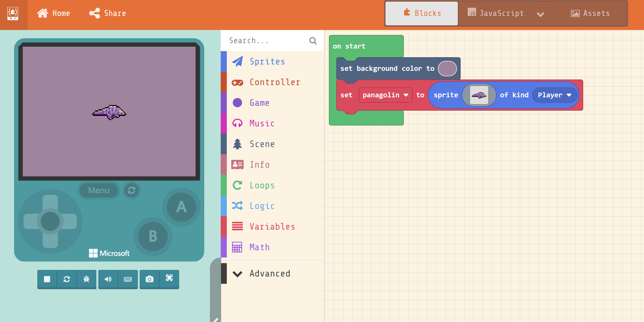Viewport: 644px width, 322px height.
Task: Go to the Home page
Action: tap(53, 13)
